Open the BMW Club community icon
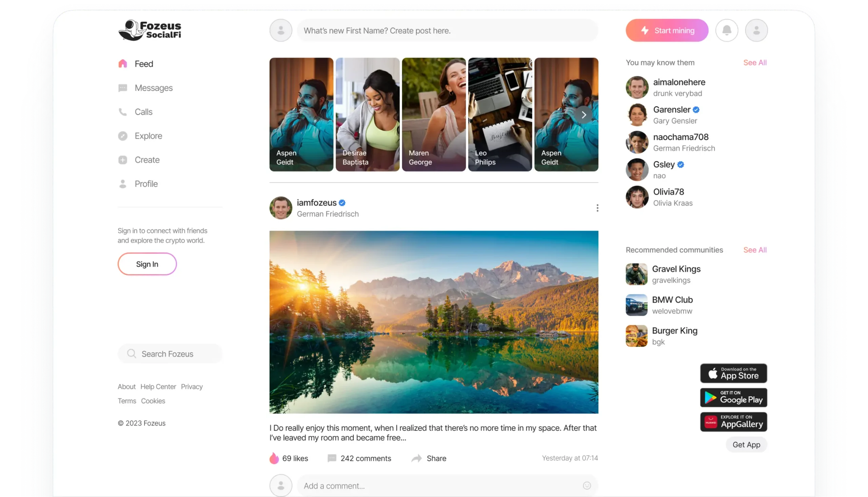868x497 pixels. click(636, 305)
